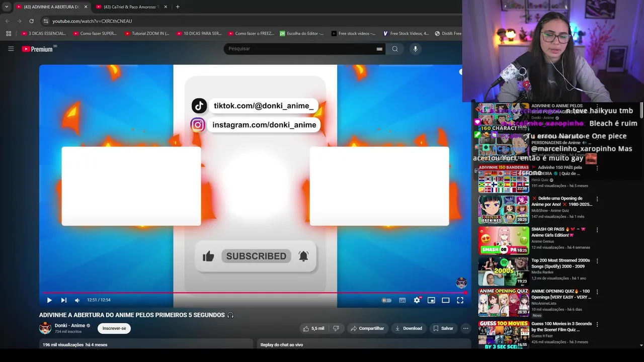The width and height of the screenshot is (644, 362).
Task: Open the SMASH OR PASS video thumbnail
Action: click(504, 240)
